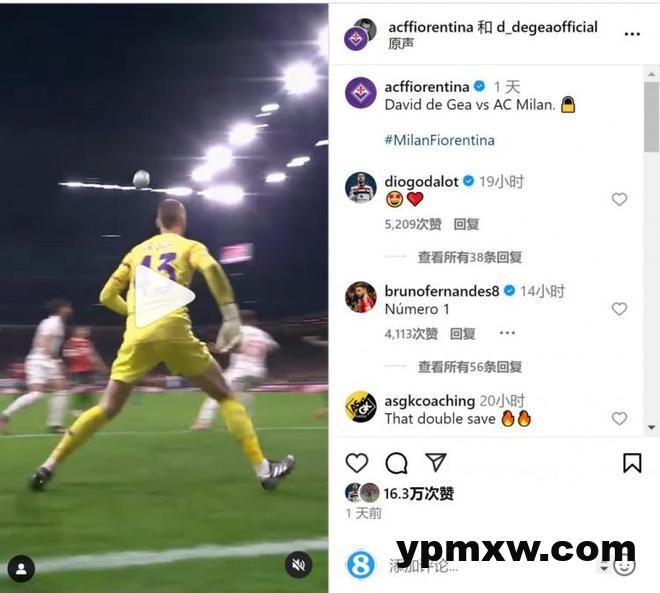Open post options three-dot menu

point(632,34)
